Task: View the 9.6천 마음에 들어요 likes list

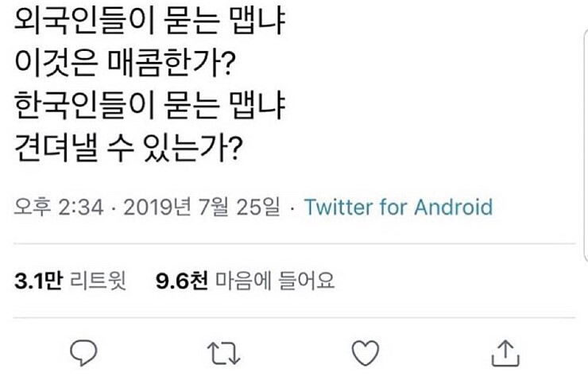Action: pyautogui.click(x=244, y=281)
